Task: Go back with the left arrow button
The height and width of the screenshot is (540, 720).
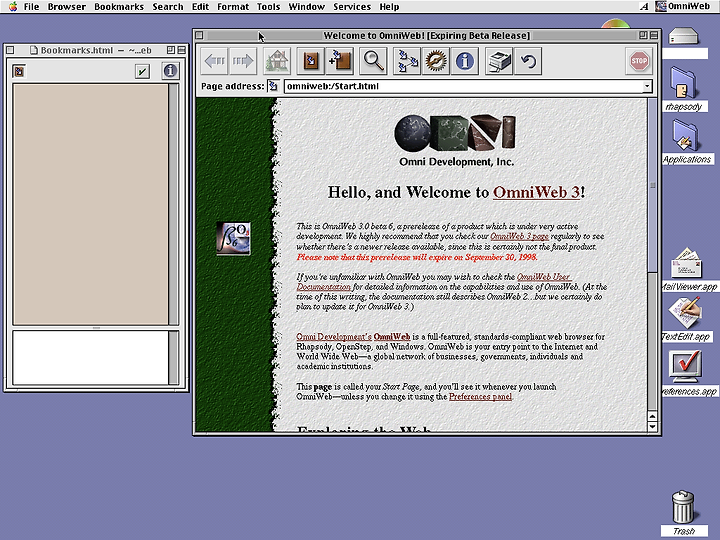Action: coord(214,61)
